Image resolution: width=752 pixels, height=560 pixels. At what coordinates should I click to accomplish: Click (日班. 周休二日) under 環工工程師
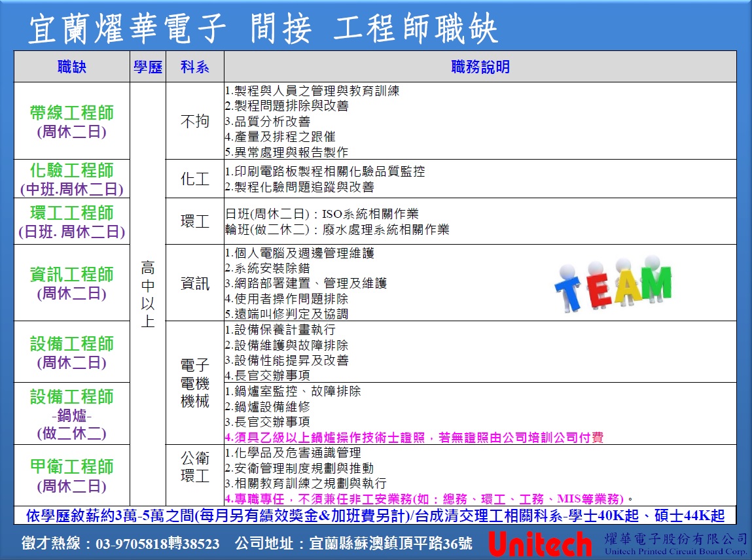(x=72, y=232)
